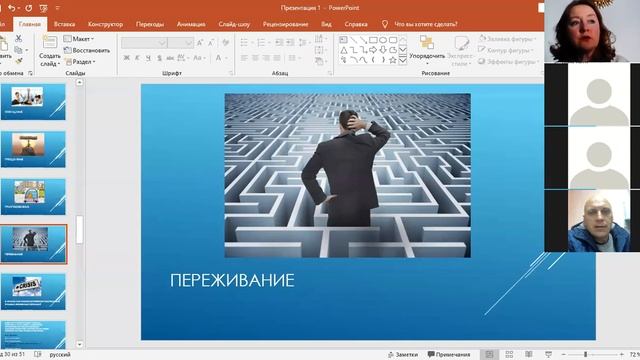Select the oval shape in shapes gallery
The width and height of the screenshot is (640, 360).
tap(383, 40)
